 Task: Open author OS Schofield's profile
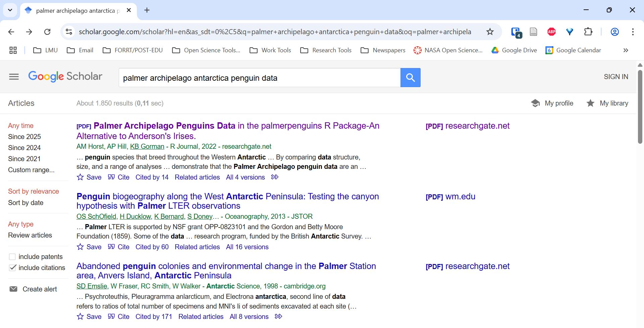tap(96, 216)
